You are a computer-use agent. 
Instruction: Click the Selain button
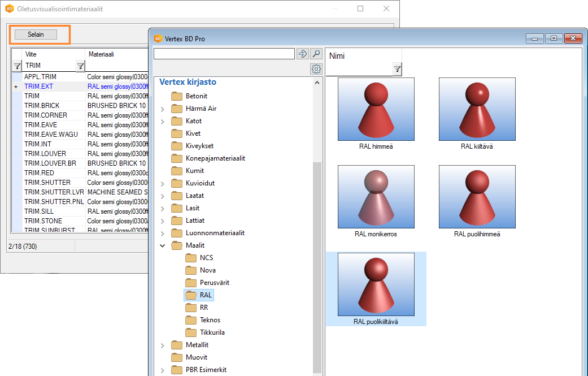(36, 34)
